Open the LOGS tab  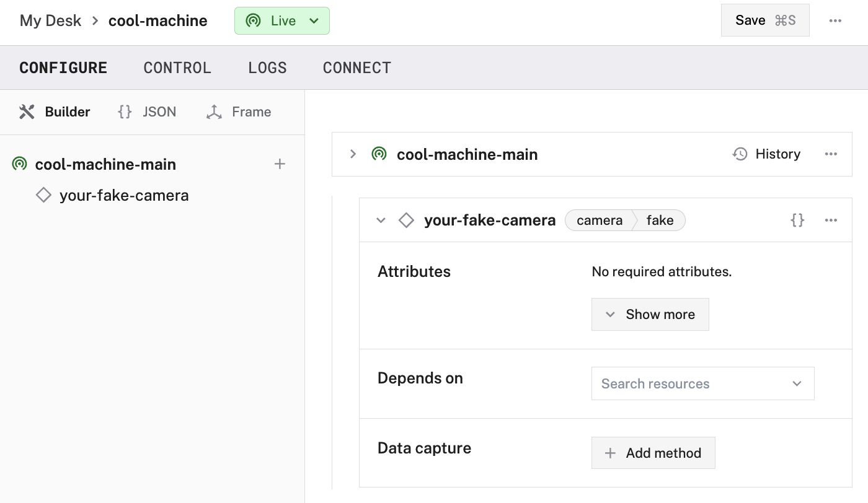267,68
